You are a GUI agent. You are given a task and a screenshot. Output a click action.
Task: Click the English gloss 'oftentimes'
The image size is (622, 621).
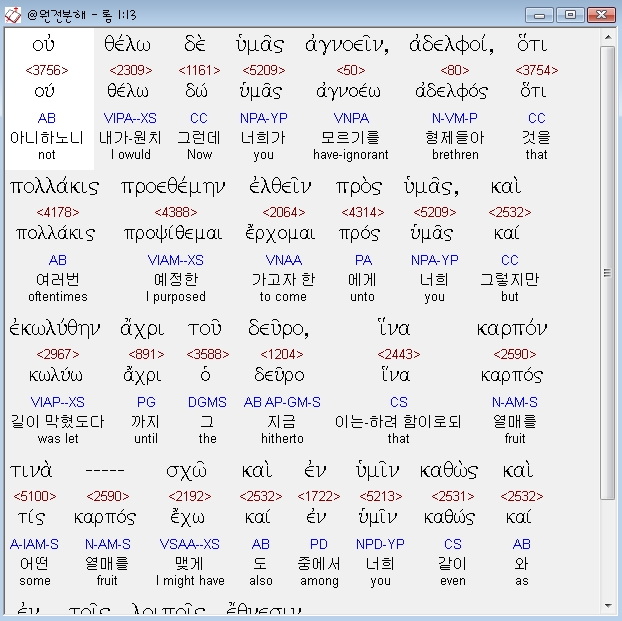click(x=58, y=296)
